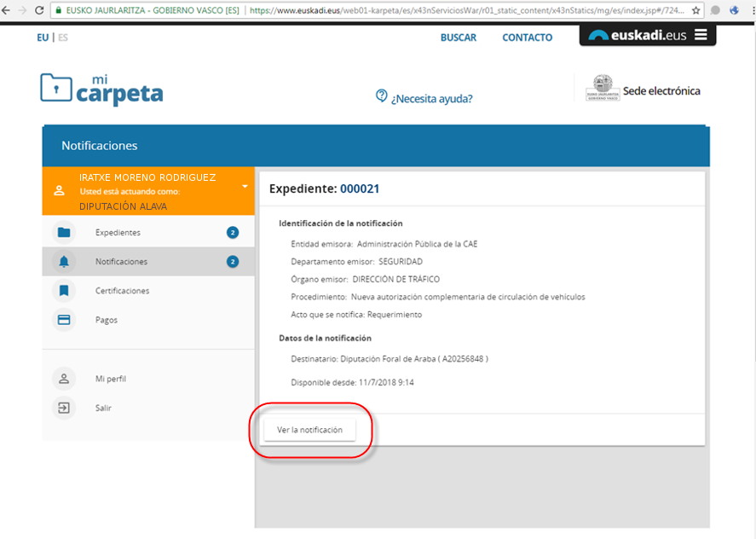756x539 pixels.
Task: Click the mi carpeta logo
Action: click(101, 89)
